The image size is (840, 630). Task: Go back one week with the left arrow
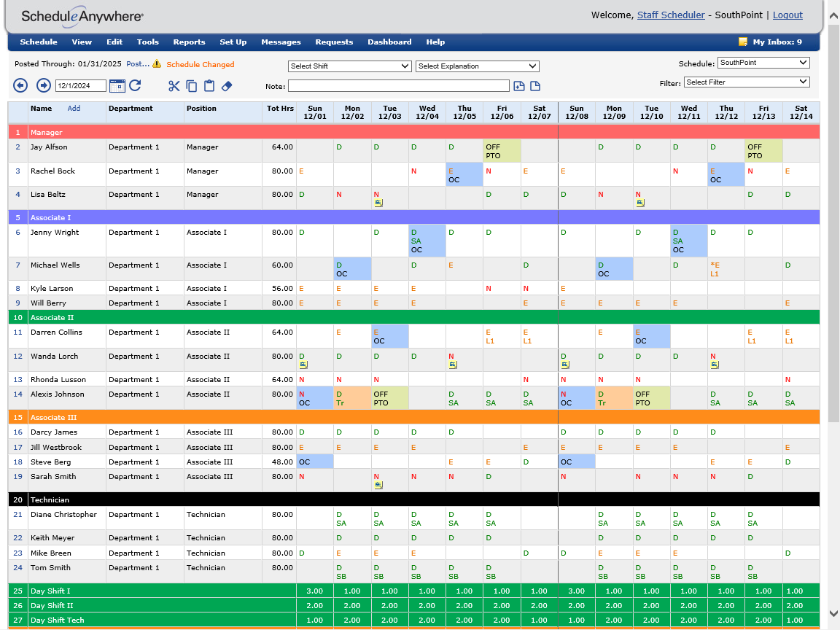pyautogui.click(x=20, y=86)
